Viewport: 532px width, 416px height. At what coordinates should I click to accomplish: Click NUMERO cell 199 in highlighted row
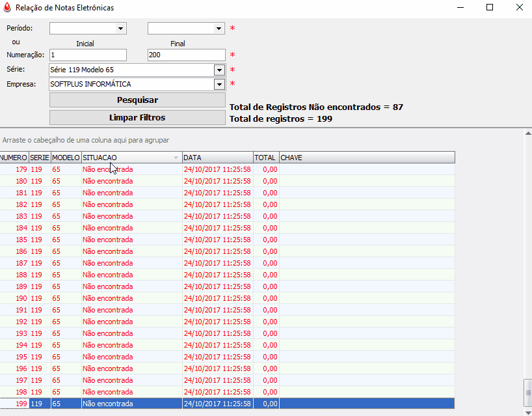pos(14,404)
